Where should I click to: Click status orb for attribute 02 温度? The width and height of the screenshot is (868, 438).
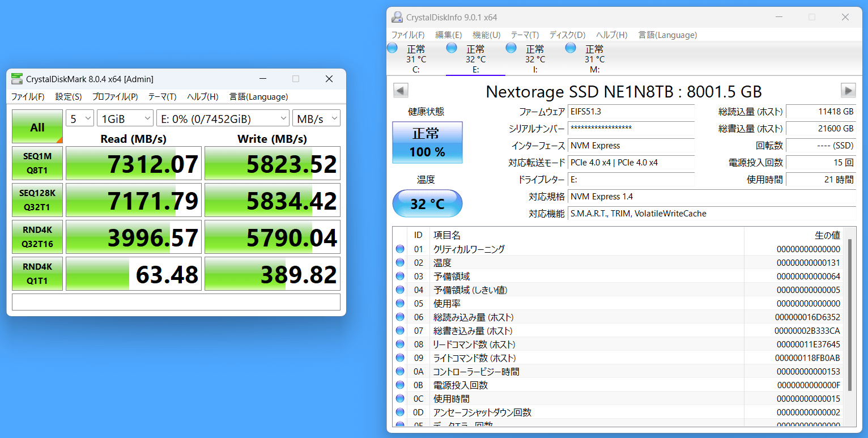tap(400, 262)
